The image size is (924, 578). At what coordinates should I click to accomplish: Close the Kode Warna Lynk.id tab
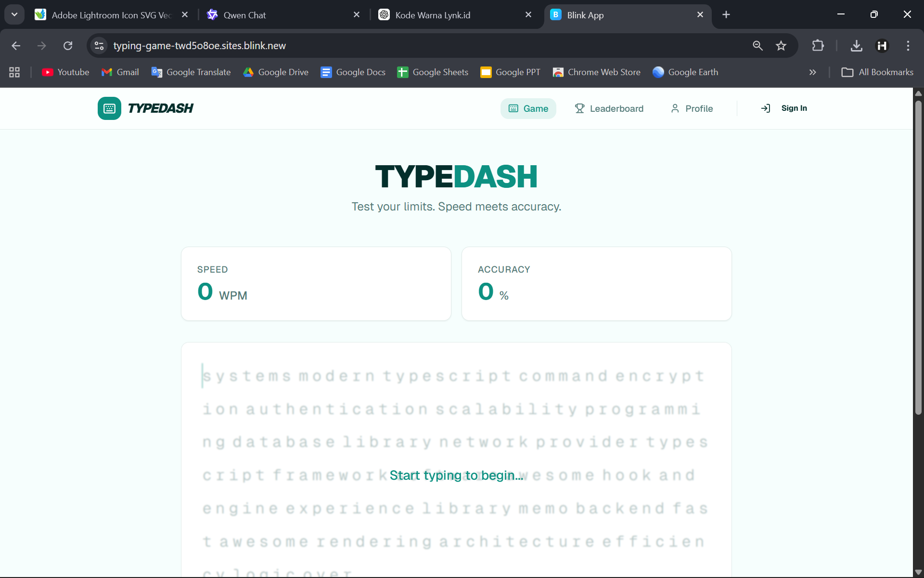point(528,15)
